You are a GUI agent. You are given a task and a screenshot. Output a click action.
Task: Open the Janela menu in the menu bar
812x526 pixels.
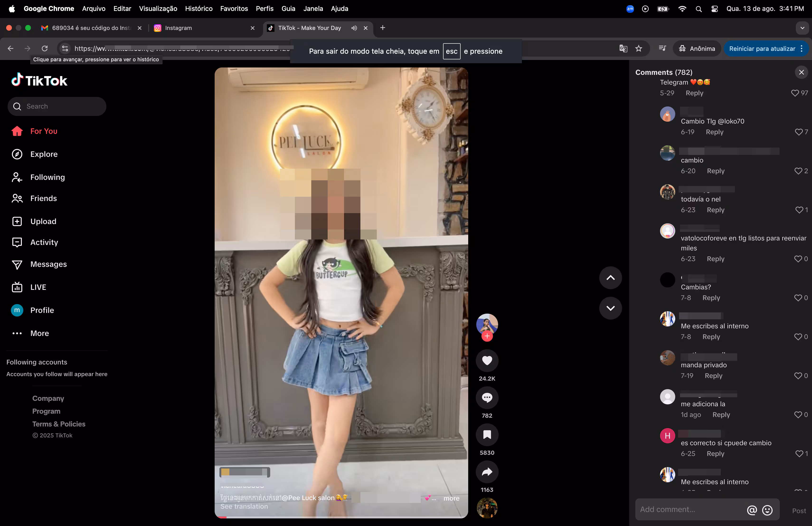tap(312, 9)
